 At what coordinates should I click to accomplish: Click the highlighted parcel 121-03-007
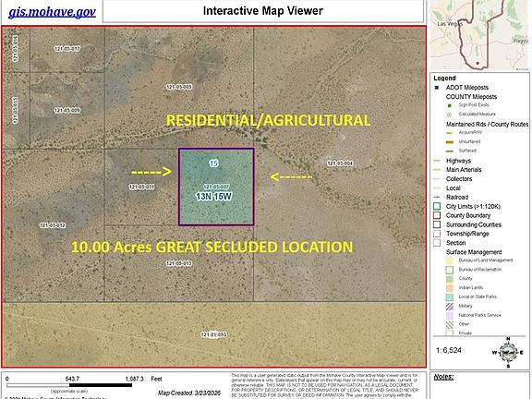tap(216, 187)
